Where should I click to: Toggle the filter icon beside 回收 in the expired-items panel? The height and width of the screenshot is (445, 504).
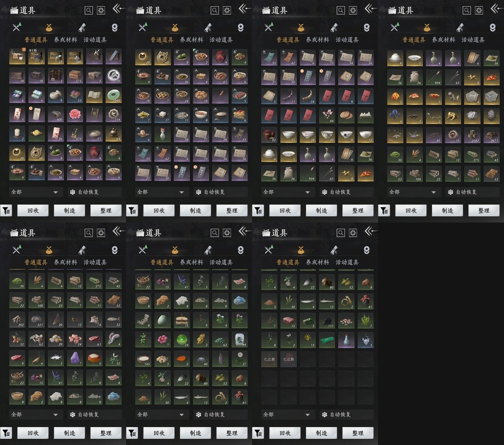click(258, 433)
